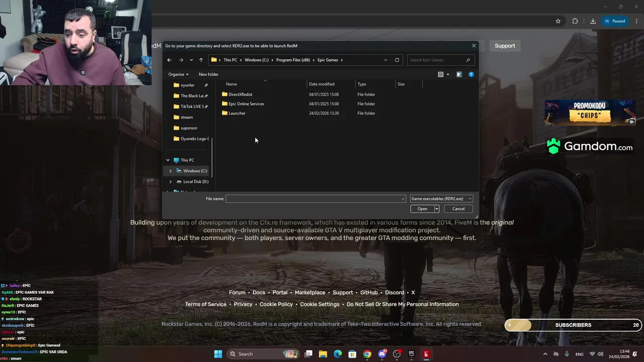Open the suponsor sidebar folder
Screen dimensions: 644x362
pos(189,128)
